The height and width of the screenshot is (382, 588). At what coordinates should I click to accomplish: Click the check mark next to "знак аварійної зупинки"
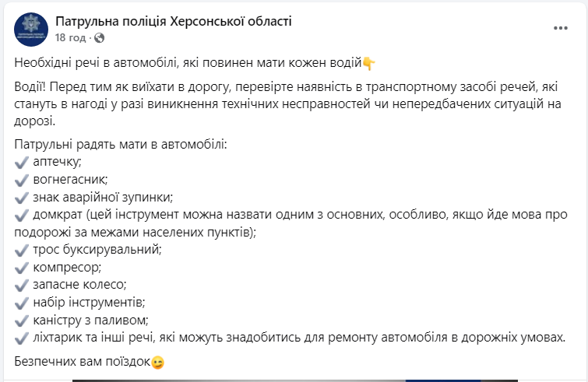pos(22,197)
